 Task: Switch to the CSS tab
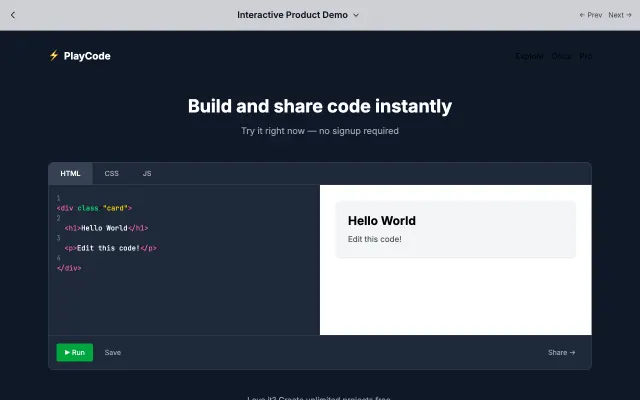(111, 173)
